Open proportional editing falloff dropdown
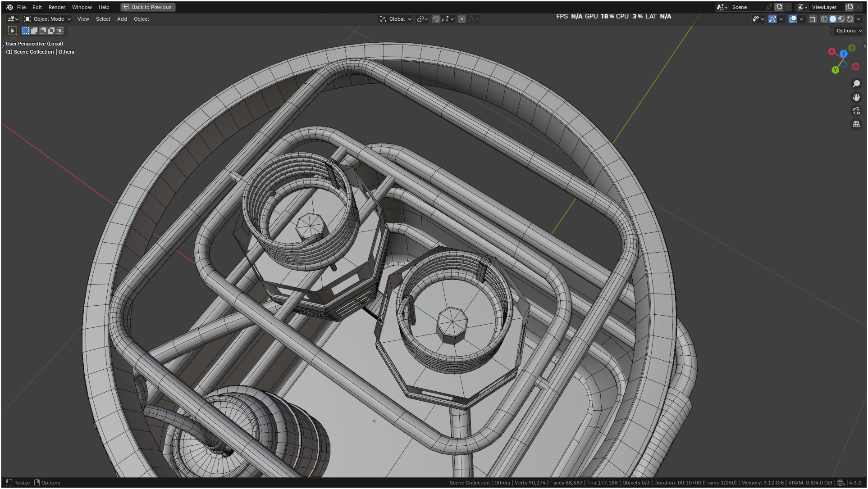 click(474, 19)
